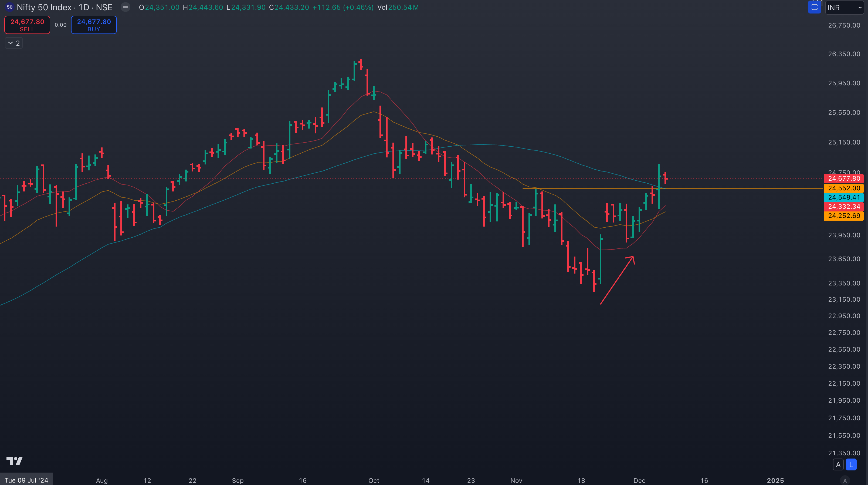Click the Dec label on the time axis

[639, 481]
